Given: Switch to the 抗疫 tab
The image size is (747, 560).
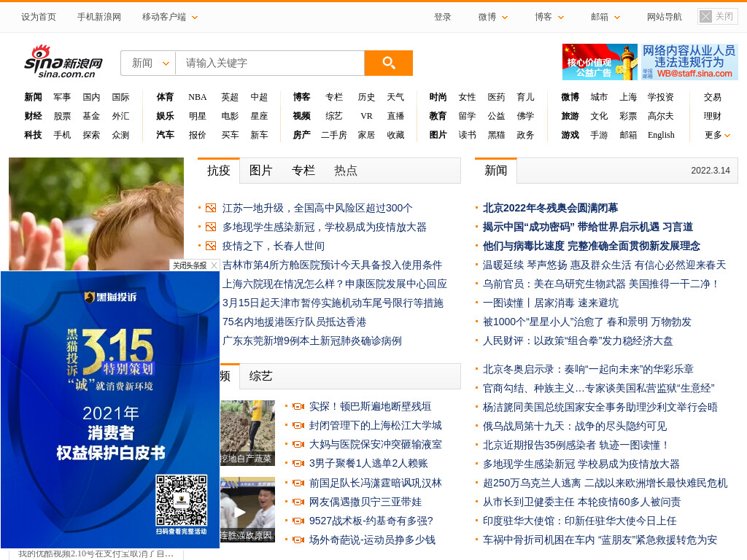Looking at the screenshot, I should [219, 171].
